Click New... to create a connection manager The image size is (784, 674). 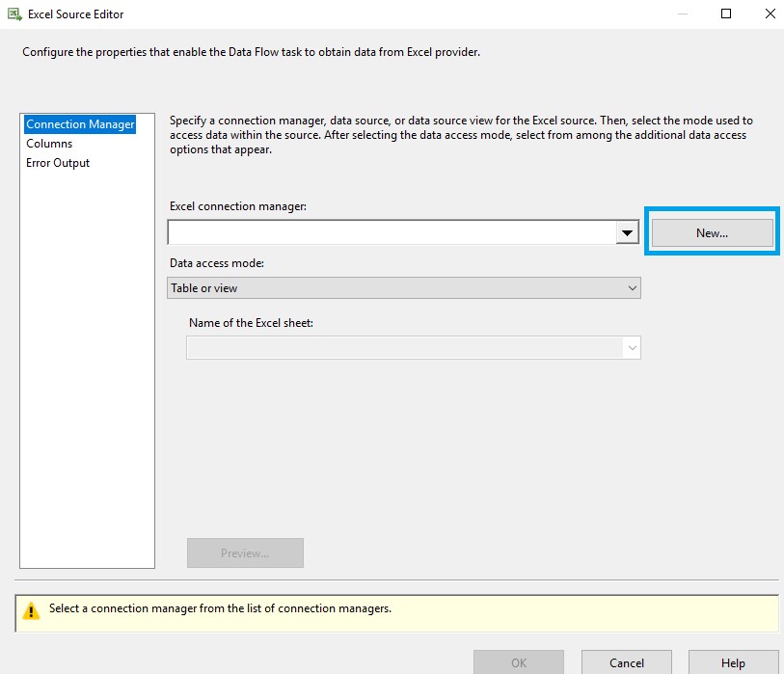tap(712, 232)
